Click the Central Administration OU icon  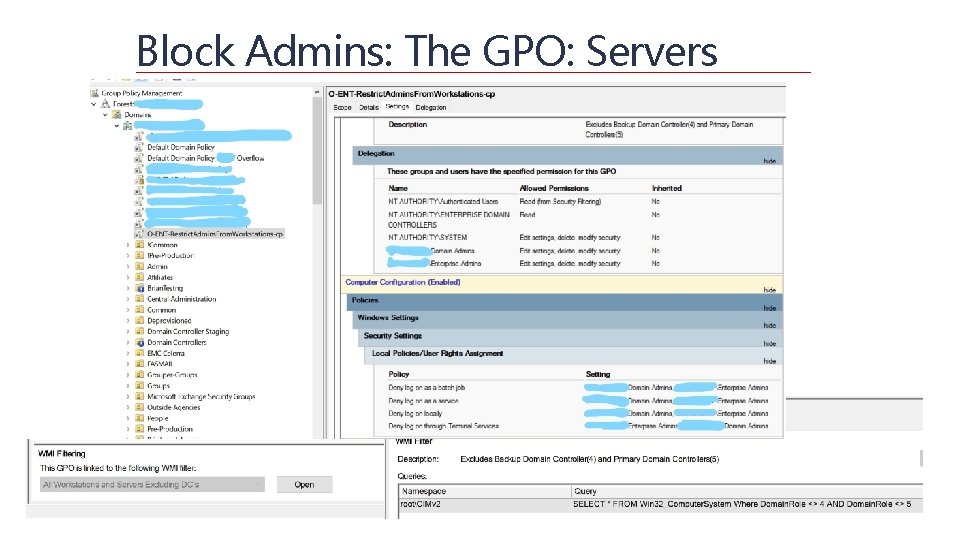tap(140, 299)
